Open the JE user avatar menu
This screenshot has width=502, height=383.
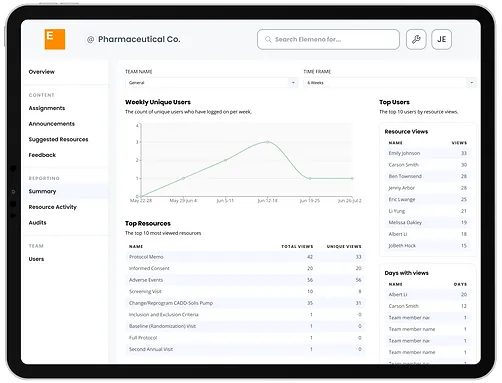coord(442,39)
